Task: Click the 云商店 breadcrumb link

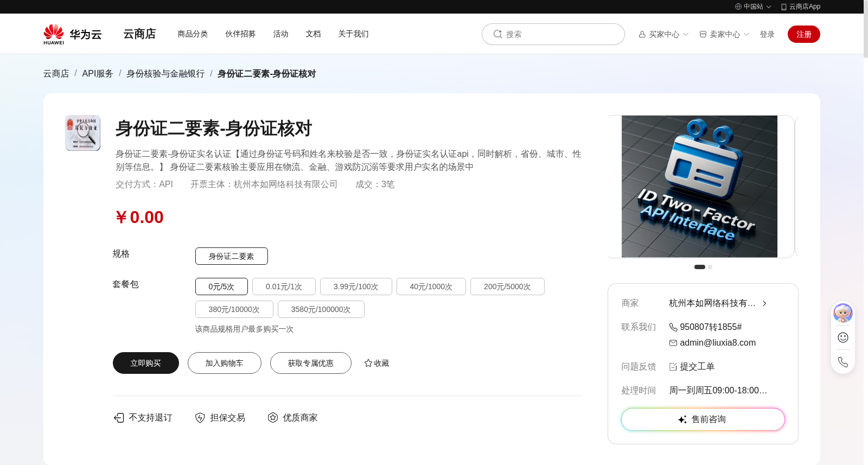Action: click(x=56, y=73)
